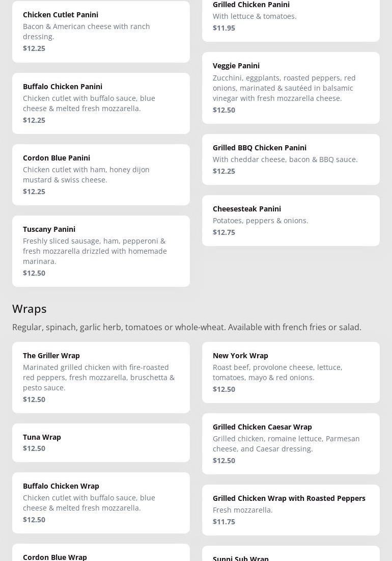The height and width of the screenshot is (561, 392).
Task: Open Grilled Chicken Wrap with Roasted Peppers
Action: pyautogui.click(x=291, y=510)
